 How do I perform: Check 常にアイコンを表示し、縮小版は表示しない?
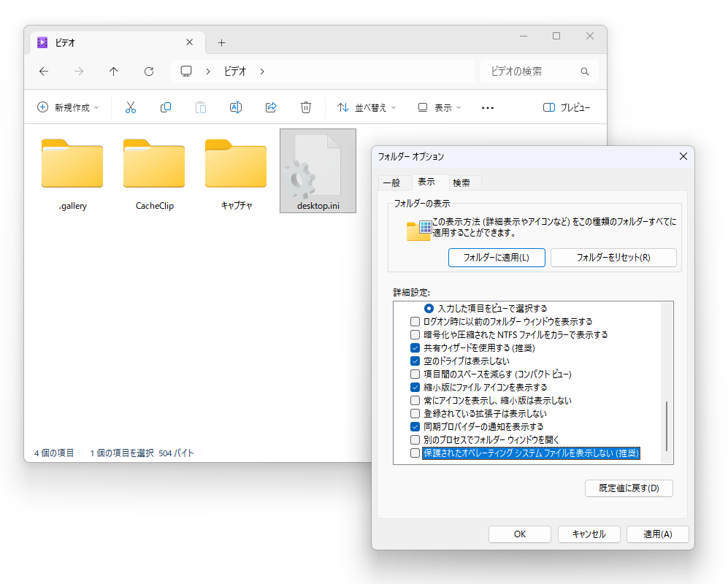415,400
